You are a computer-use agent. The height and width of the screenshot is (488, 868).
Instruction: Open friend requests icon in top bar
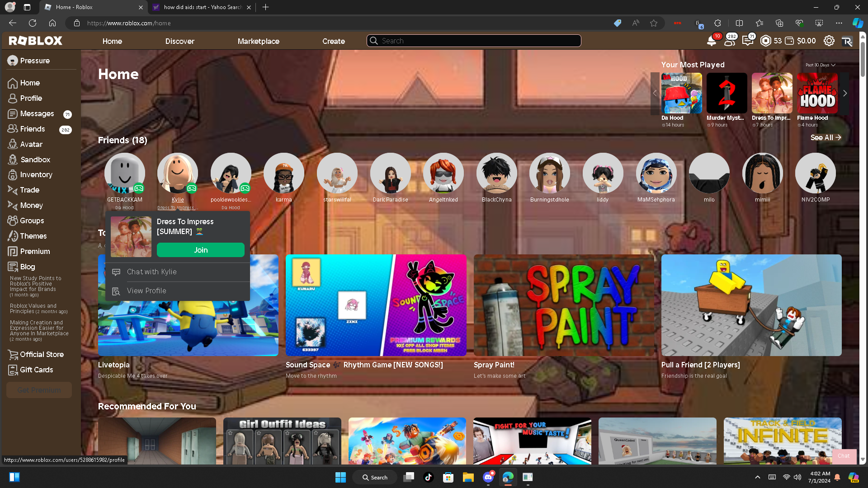tap(729, 41)
